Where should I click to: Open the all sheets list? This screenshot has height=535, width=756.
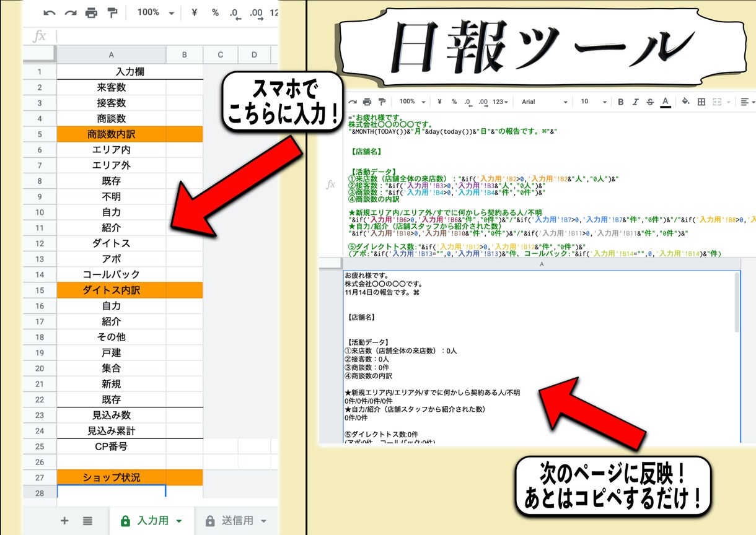click(87, 521)
